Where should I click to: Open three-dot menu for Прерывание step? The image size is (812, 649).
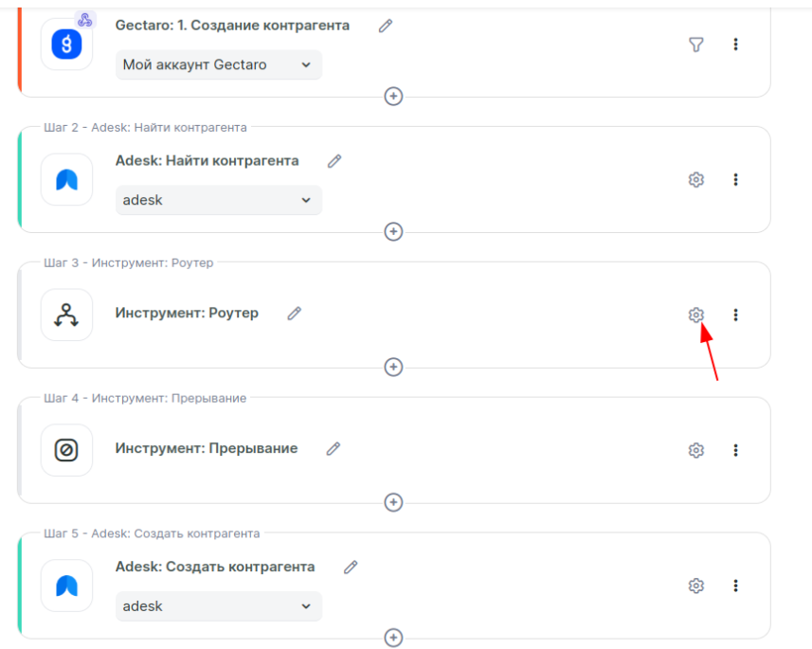[736, 450]
